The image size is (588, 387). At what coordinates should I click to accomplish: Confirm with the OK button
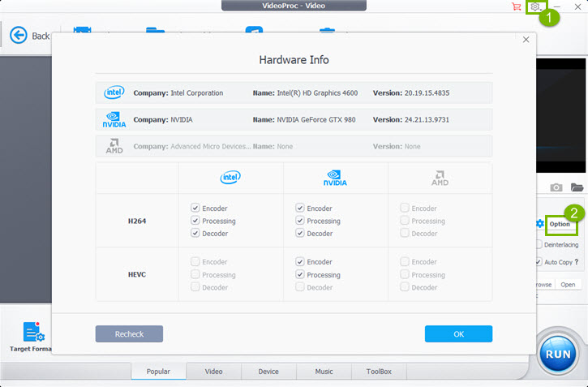pos(458,334)
